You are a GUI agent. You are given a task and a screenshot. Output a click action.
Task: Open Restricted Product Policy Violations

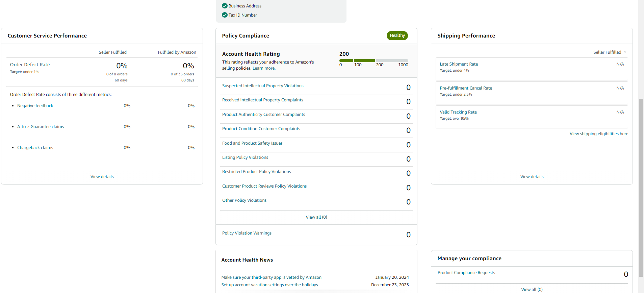click(256, 172)
